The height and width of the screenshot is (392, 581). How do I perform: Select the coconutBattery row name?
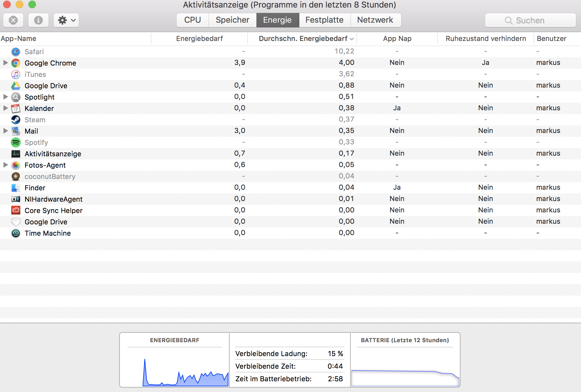[x=50, y=176]
